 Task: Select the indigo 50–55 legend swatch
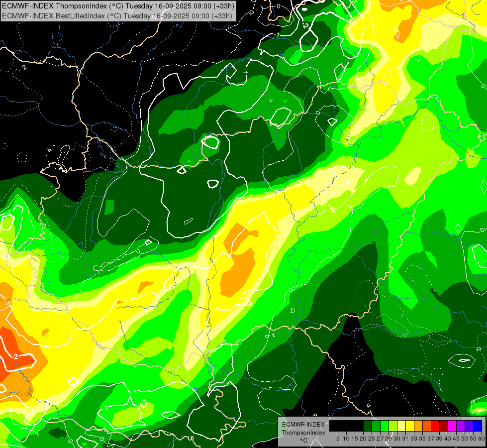click(469, 426)
